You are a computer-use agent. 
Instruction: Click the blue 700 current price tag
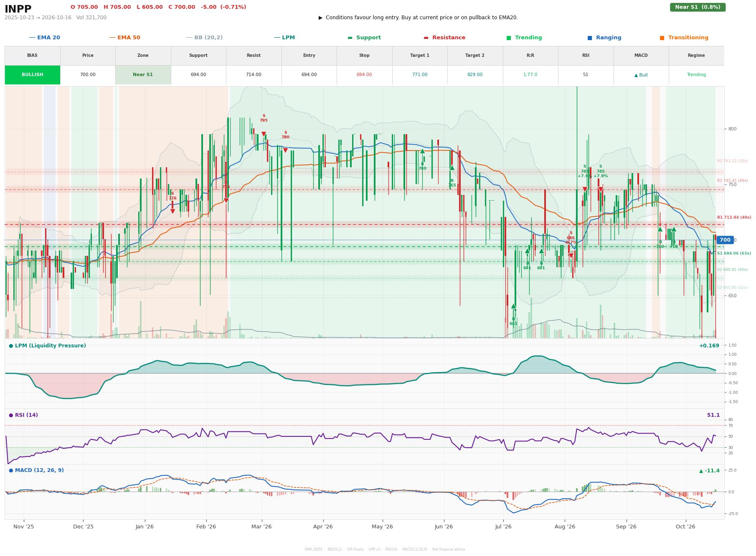(725, 240)
